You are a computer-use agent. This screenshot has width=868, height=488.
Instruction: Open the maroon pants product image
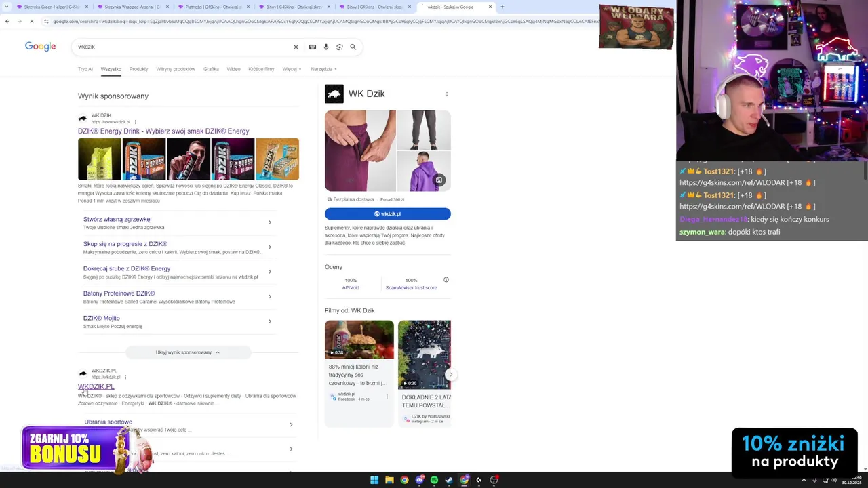pos(360,151)
